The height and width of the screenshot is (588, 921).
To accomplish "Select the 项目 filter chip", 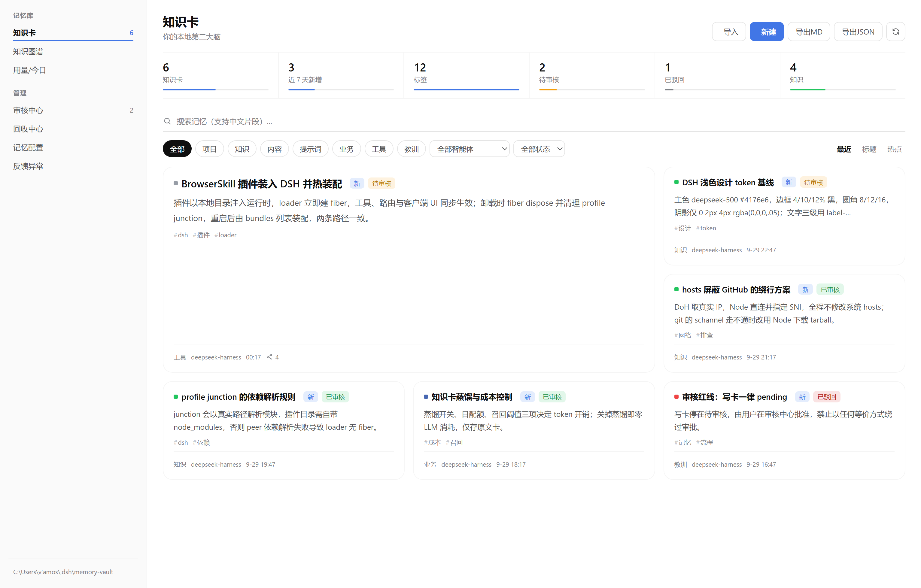I will coord(209,149).
